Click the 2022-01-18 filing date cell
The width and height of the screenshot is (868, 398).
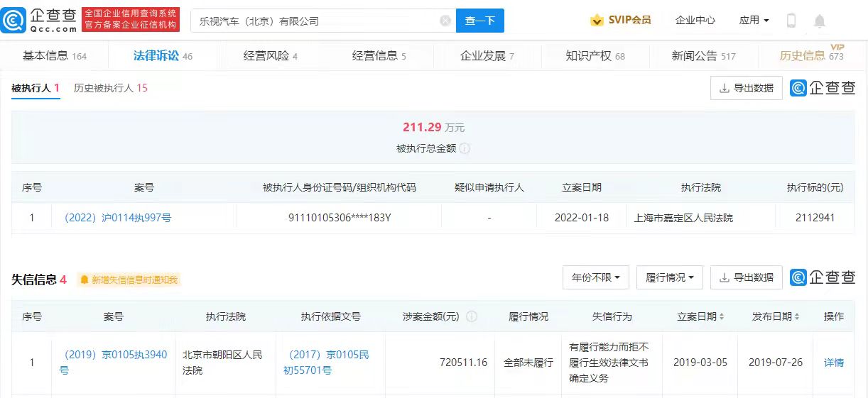[x=582, y=218]
